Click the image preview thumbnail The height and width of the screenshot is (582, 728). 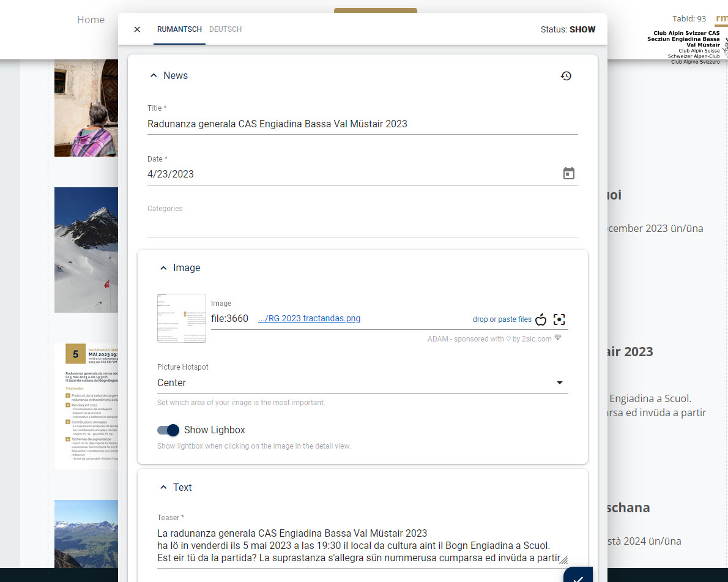[x=182, y=318]
